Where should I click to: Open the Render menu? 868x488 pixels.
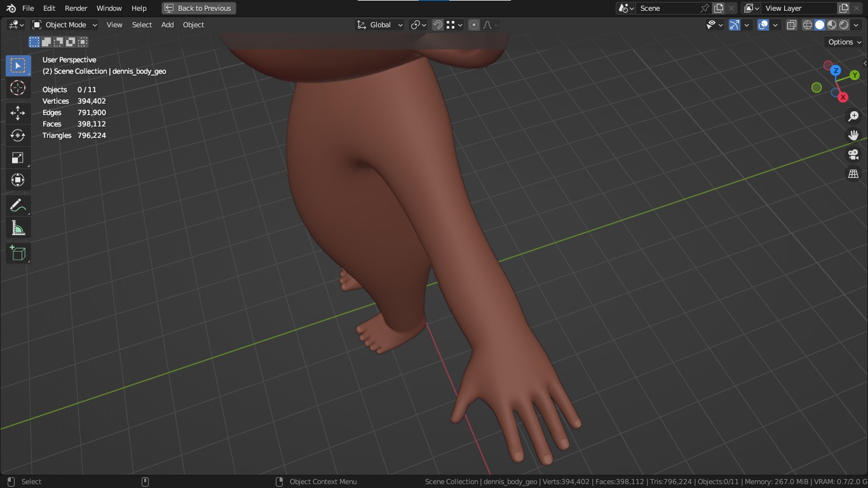tap(76, 8)
